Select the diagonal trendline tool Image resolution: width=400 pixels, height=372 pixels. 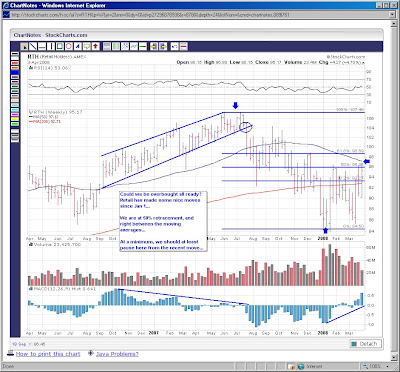(x=33, y=47)
